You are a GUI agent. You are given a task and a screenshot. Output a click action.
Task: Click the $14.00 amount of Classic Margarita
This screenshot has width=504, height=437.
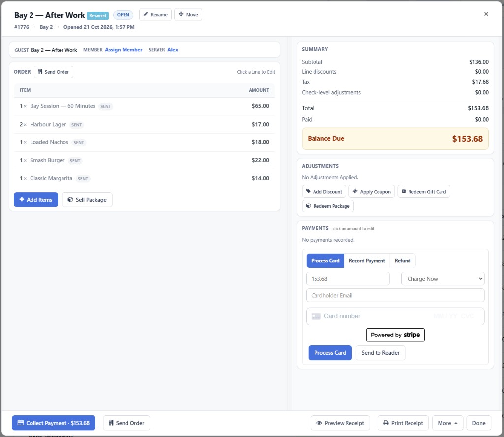click(260, 178)
